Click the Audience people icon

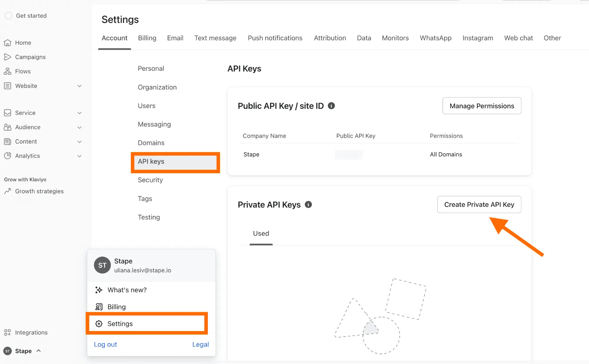7,127
